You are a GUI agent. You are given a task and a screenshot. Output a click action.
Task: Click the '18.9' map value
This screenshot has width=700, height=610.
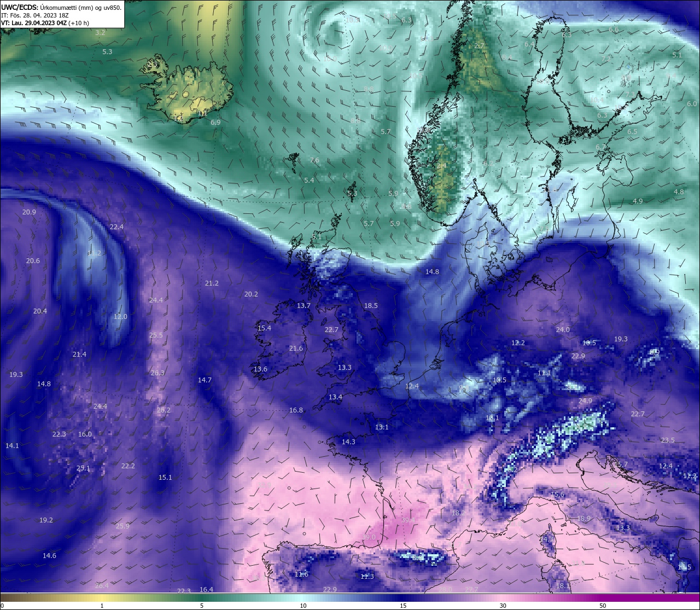(x=584, y=519)
